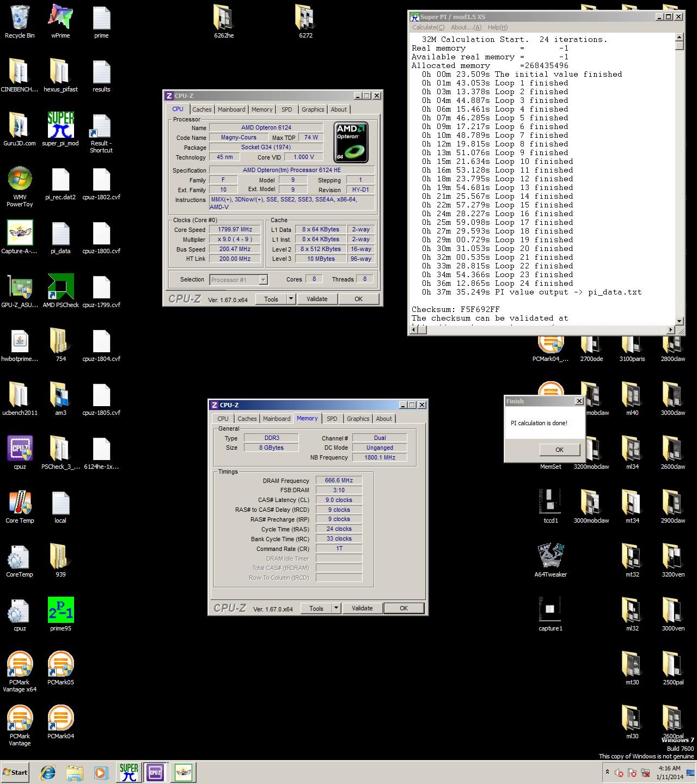Open the Calculate menu in Super PI
The width and height of the screenshot is (697, 784).
click(x=428, y=27)
